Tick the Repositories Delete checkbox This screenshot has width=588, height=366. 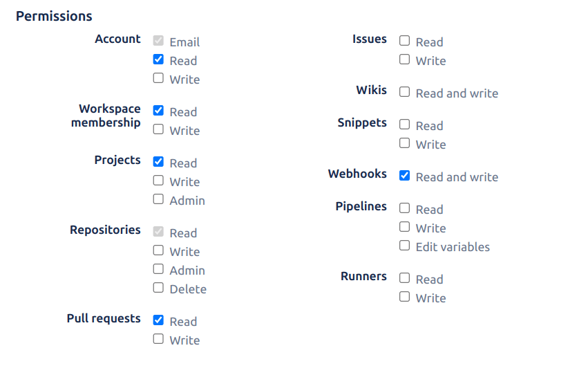158,289
